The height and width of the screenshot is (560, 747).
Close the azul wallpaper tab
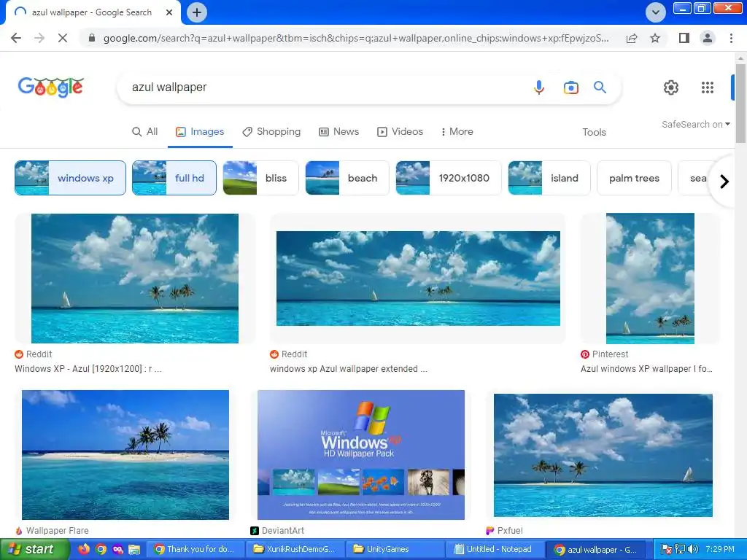[169, 12]
